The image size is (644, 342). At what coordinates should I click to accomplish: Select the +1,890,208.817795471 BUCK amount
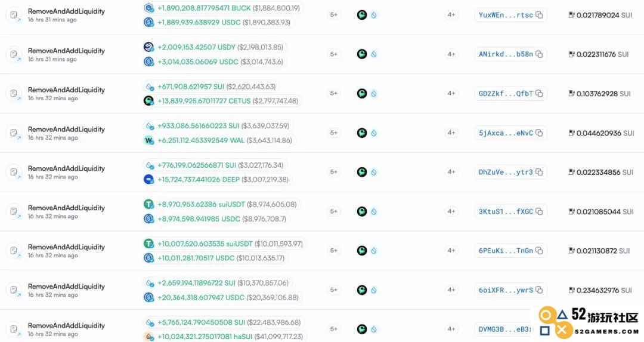click(x=204, y=8)
